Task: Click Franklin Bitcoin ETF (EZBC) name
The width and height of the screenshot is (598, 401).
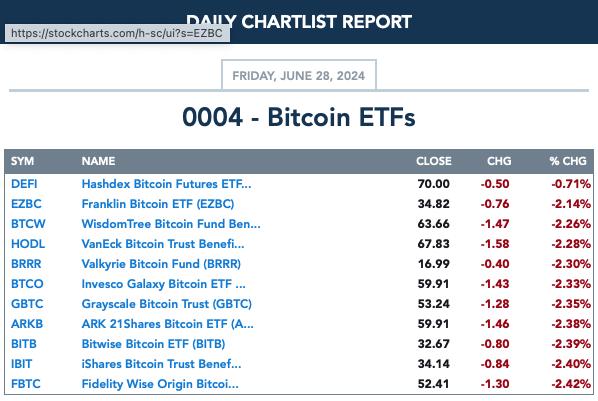Action: tap(158, 204)
